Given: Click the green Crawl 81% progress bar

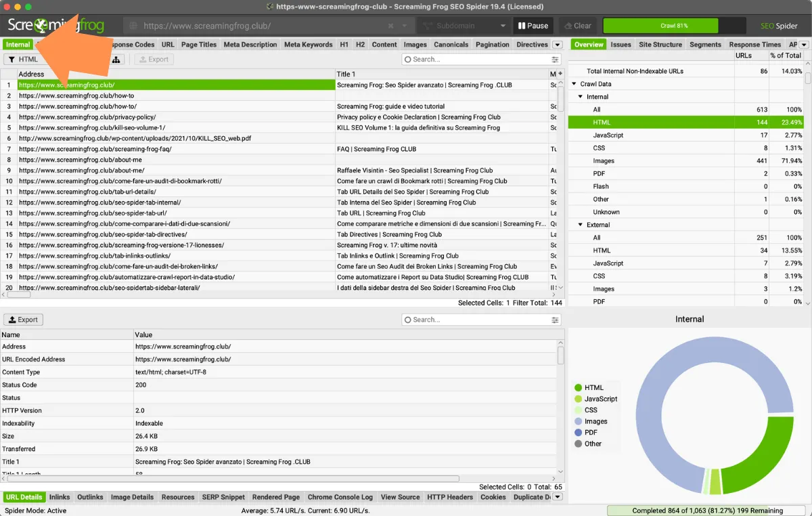Looking at the screenshot, I should (660, 26).
